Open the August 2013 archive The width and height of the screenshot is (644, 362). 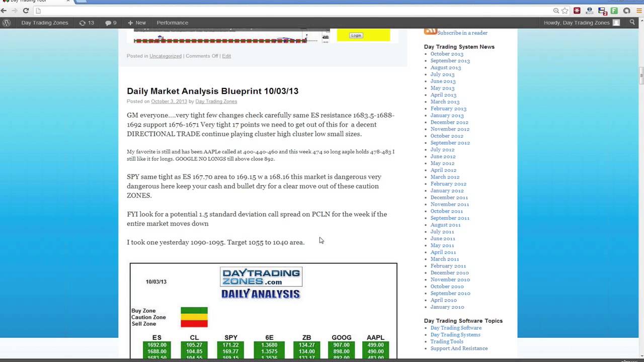(445, 67)
